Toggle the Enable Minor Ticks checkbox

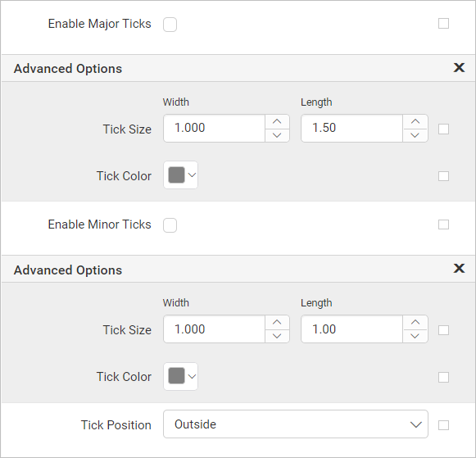[x=170, y=225]
